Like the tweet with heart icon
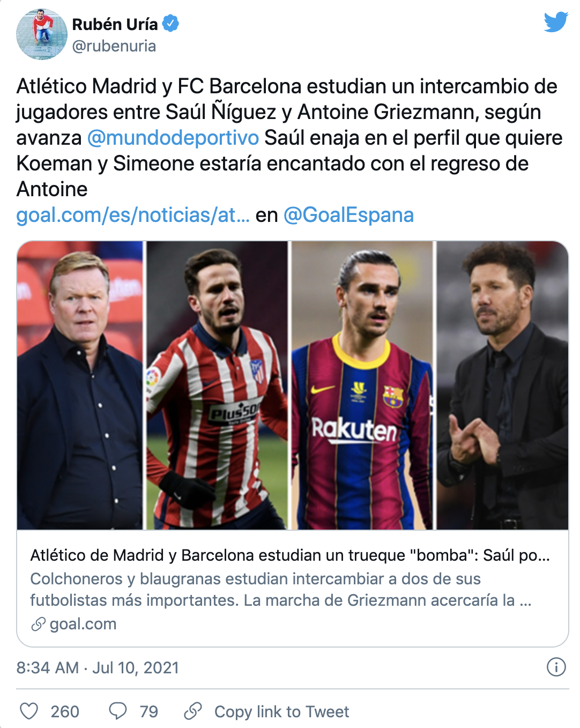This screenshot has width=580, height=728. point(29,711)
